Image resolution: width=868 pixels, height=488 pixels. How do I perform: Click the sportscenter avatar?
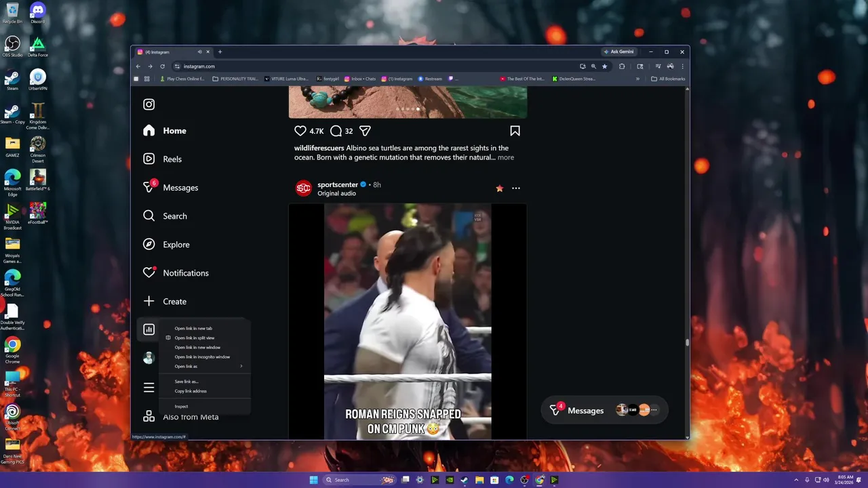pos(303,188)
